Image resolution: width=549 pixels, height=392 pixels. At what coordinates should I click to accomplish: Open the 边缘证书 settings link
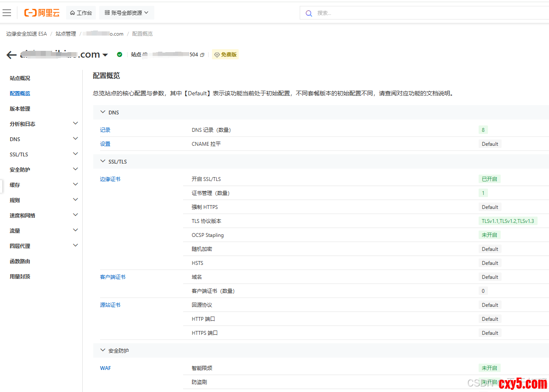tap(110, 179)
